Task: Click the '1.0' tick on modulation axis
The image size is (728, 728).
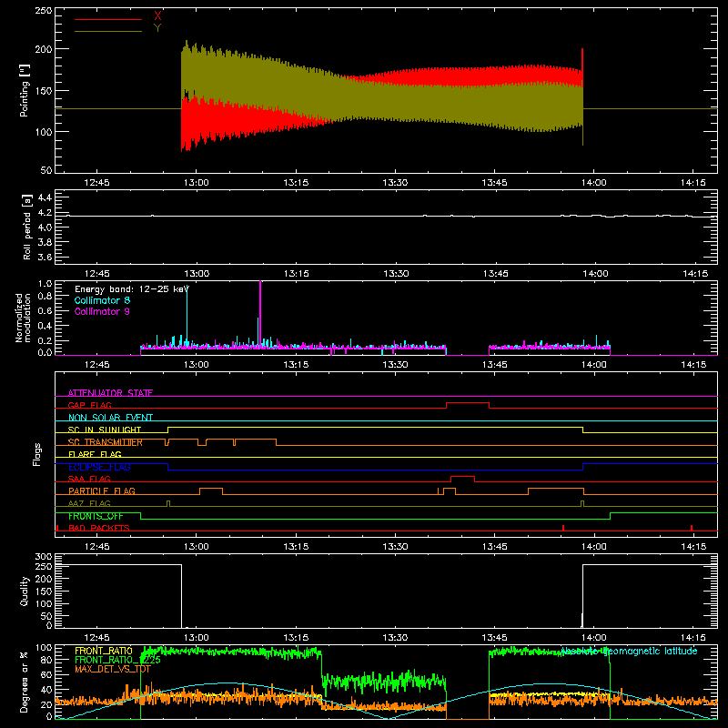Action: tap(45, 284)
